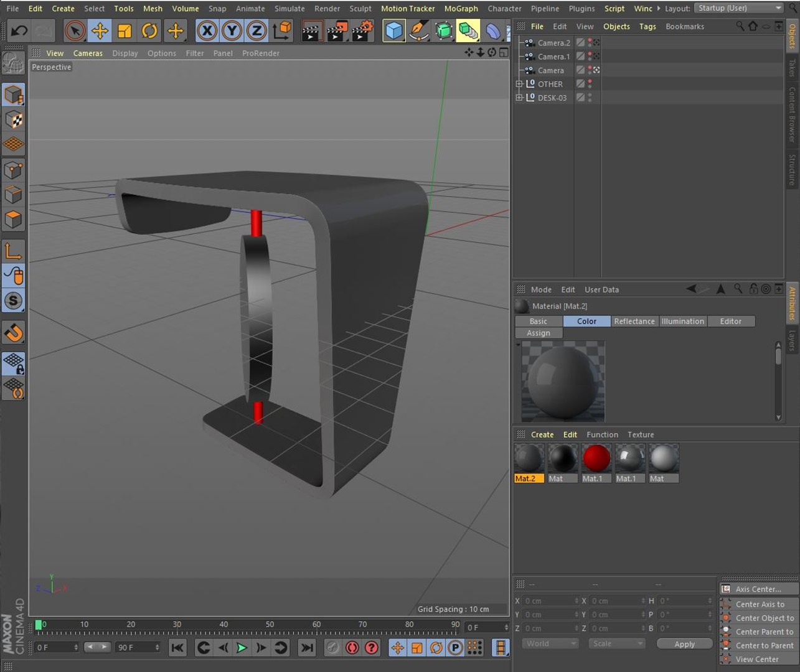This screenshot has height=672, width=800.
Task: Select the Move tool in top toolbar
Action: pos(100,30)
